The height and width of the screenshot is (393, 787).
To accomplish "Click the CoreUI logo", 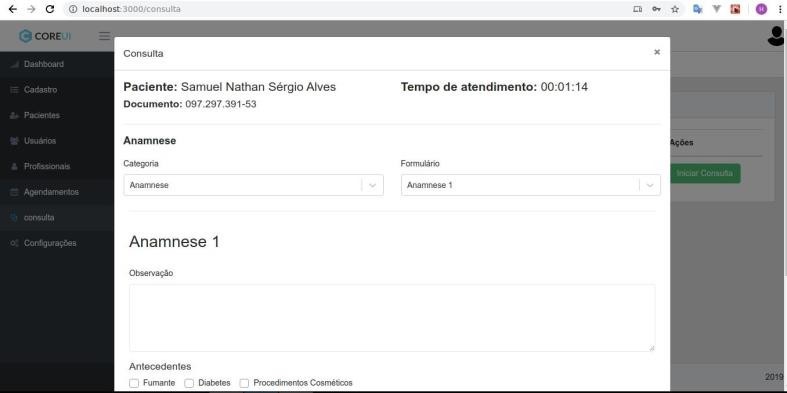I will (x=45, y=36).
